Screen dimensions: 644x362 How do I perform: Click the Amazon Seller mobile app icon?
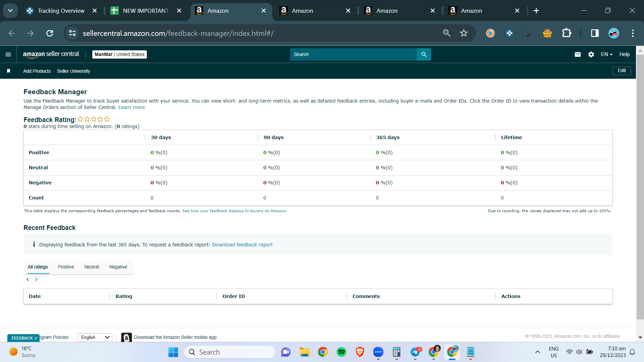click(126, 338)
